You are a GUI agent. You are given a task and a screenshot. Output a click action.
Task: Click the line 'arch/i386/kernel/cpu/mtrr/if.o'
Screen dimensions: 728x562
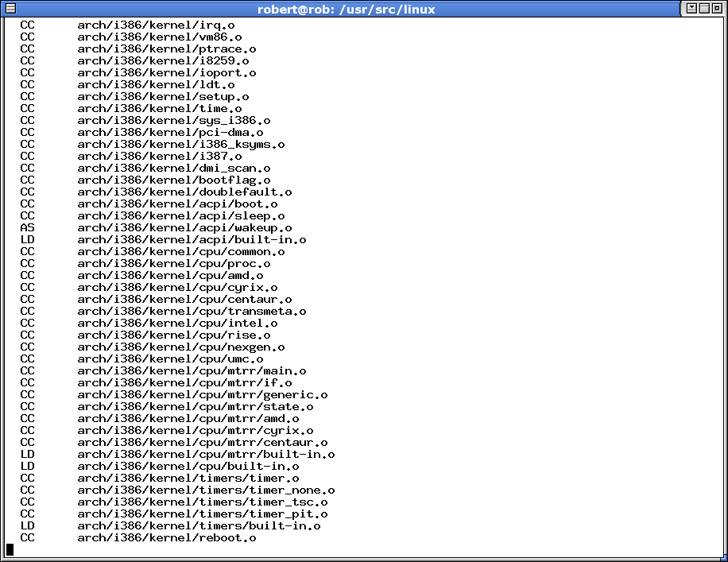(185, 382)
